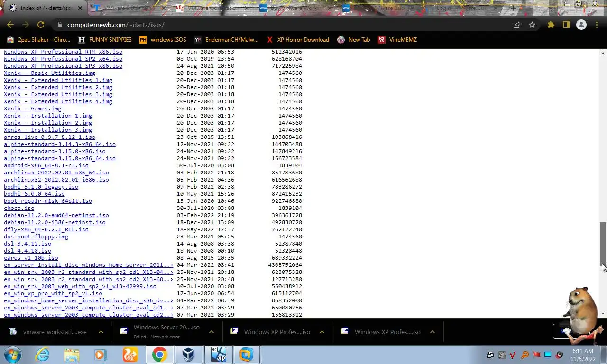The width and height of the screenshot is (607, 364).
Task: Open the 2pac Shakur bookmark
Action: 38,40
